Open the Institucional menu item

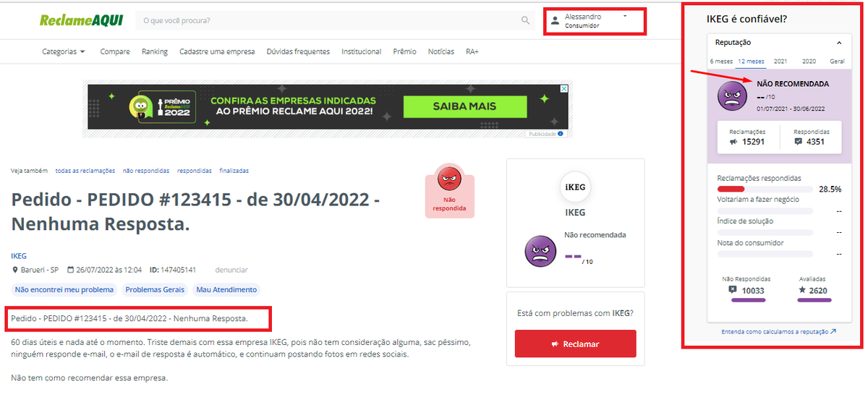pos(362,51)
